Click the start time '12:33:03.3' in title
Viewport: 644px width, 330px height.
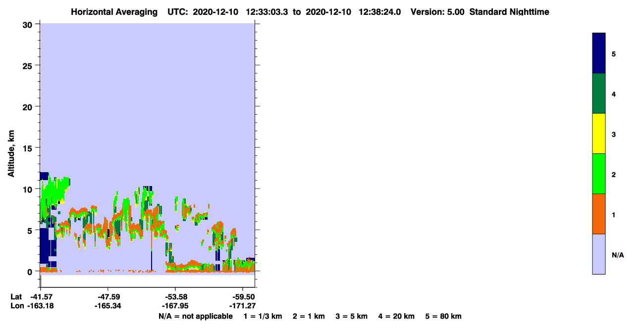267,12
